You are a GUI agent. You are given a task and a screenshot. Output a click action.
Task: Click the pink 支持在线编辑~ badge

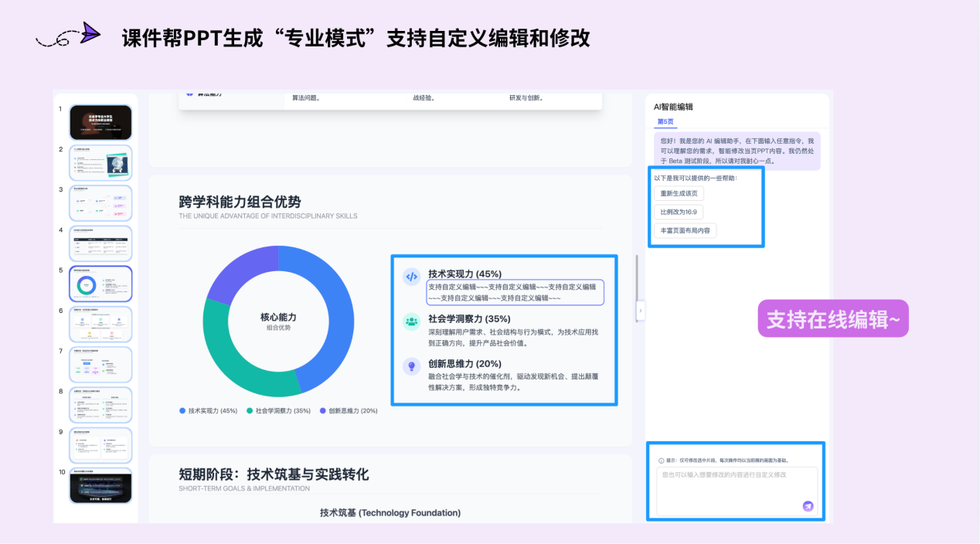[x=832, y=318]
